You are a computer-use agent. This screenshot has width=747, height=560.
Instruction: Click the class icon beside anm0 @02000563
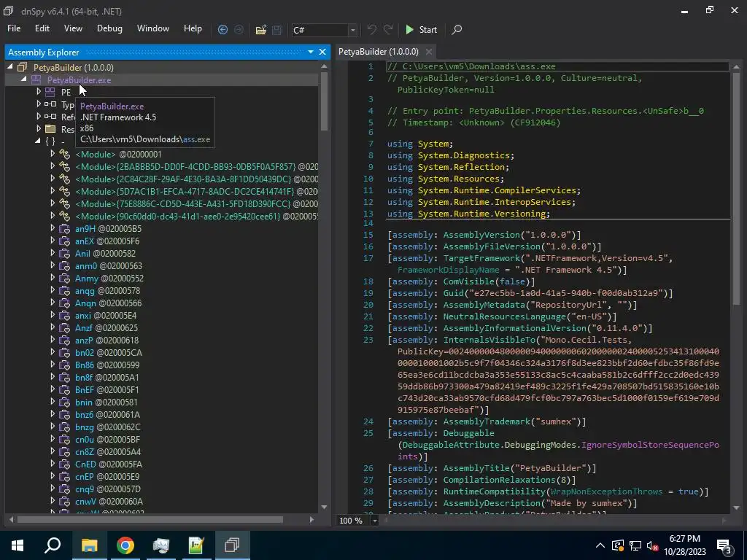64,265
